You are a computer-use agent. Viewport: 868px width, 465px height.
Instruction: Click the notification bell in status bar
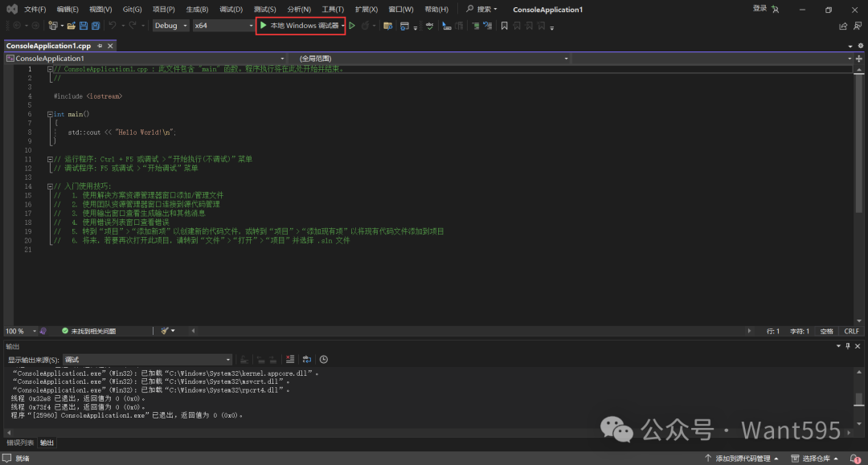coord(855,459)
